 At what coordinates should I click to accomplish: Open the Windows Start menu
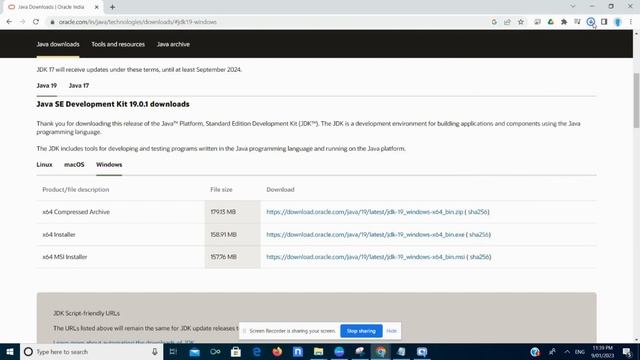(10, 351)
